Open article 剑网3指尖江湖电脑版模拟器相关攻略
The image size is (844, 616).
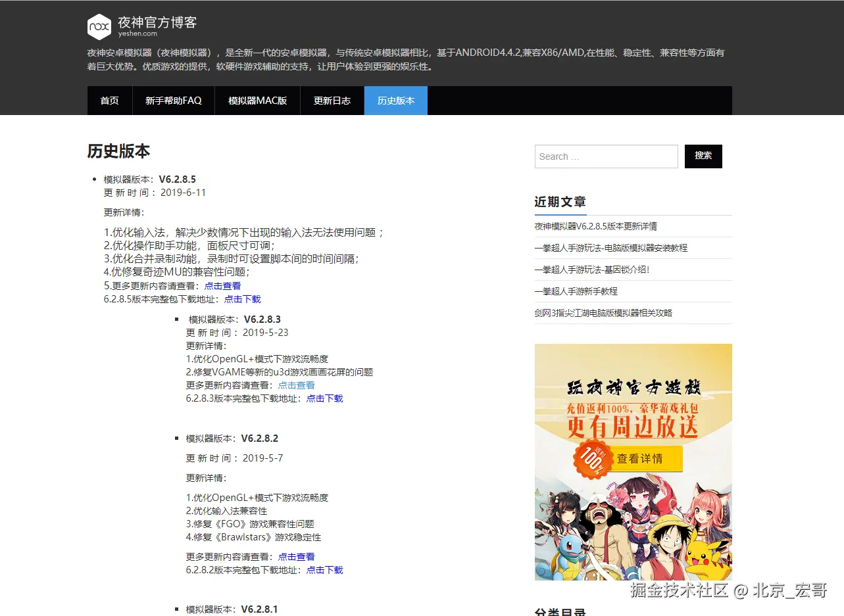pyautogui.click(x=603, y=313)
